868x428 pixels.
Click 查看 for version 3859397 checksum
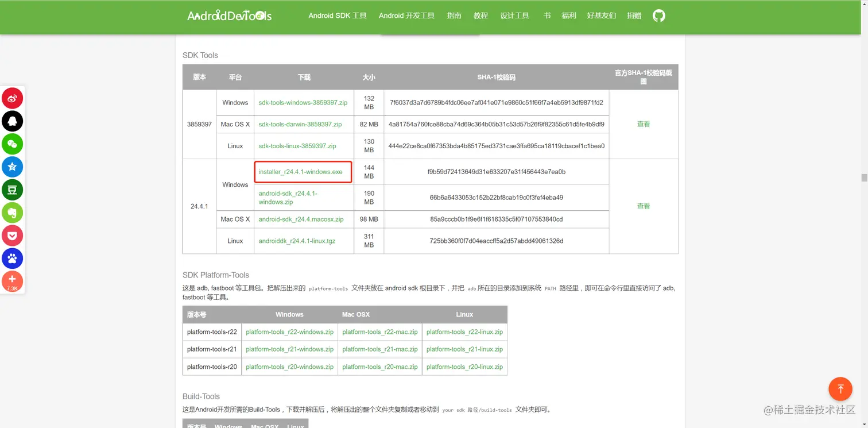click(644, 124)
